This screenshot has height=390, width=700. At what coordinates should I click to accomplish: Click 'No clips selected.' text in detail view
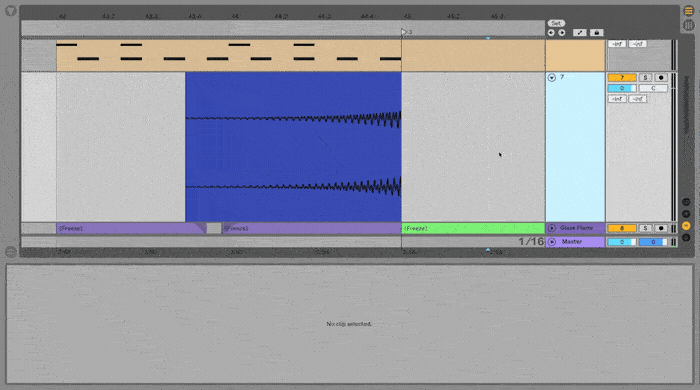point(349,324)
